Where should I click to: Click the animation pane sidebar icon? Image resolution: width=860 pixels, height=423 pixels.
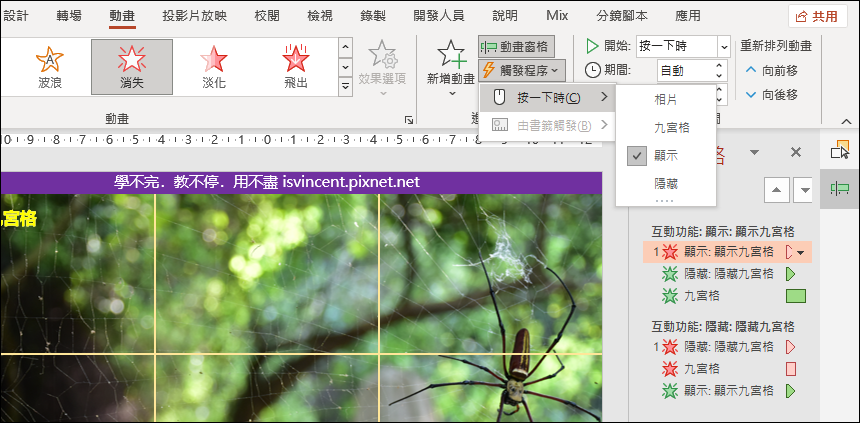840,189
